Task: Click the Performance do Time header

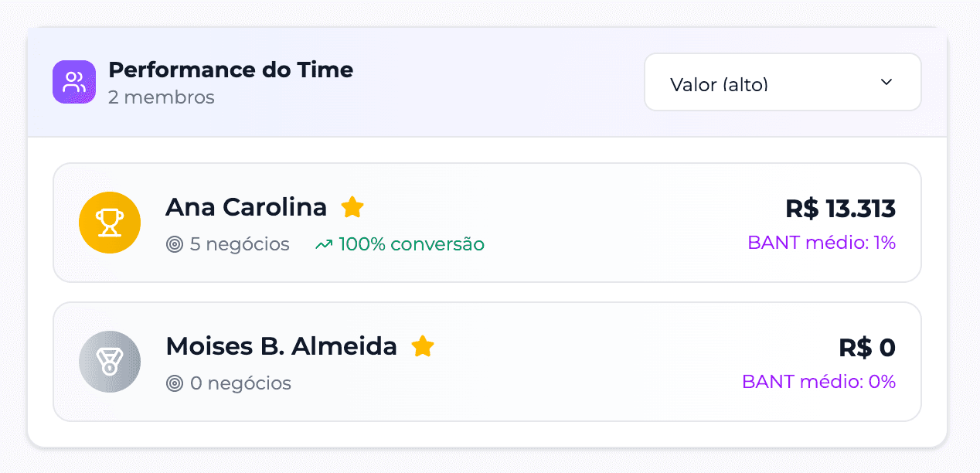Action: [230, 70]
